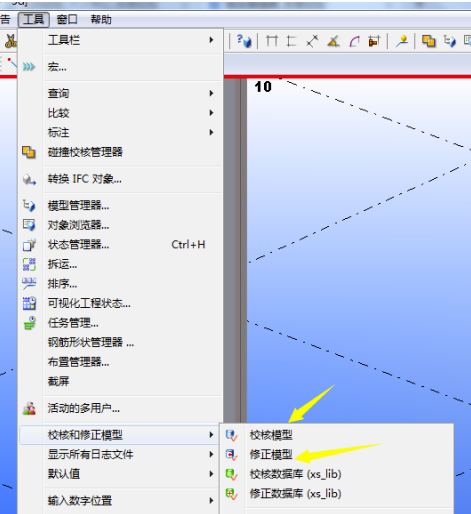Click the orange bolt measurement toolbar icon
This screenshot has width=471, height=514.
[x=374, y=41]
